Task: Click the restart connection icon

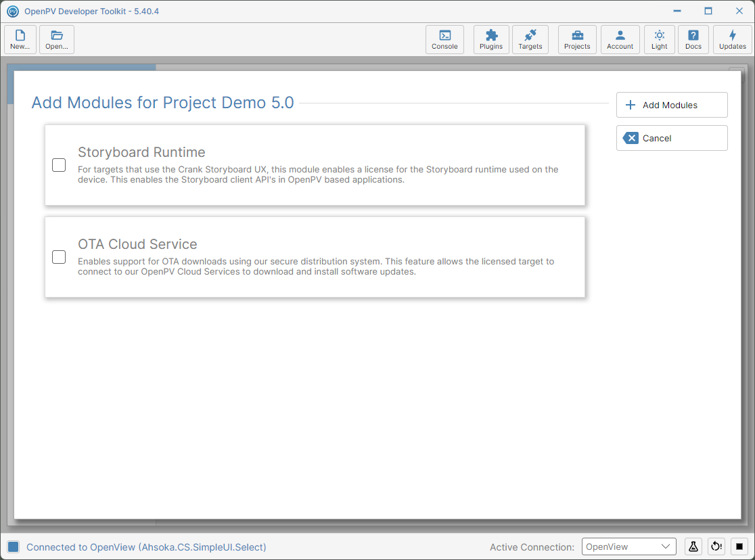Action: click(x=716, y=546)
